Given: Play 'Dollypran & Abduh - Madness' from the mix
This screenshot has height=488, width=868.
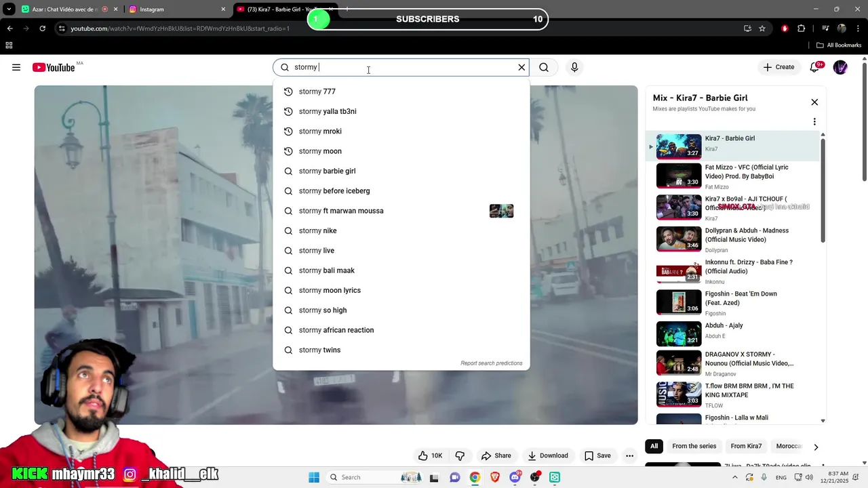Looking at the screenshot, I should click(732, 239).
